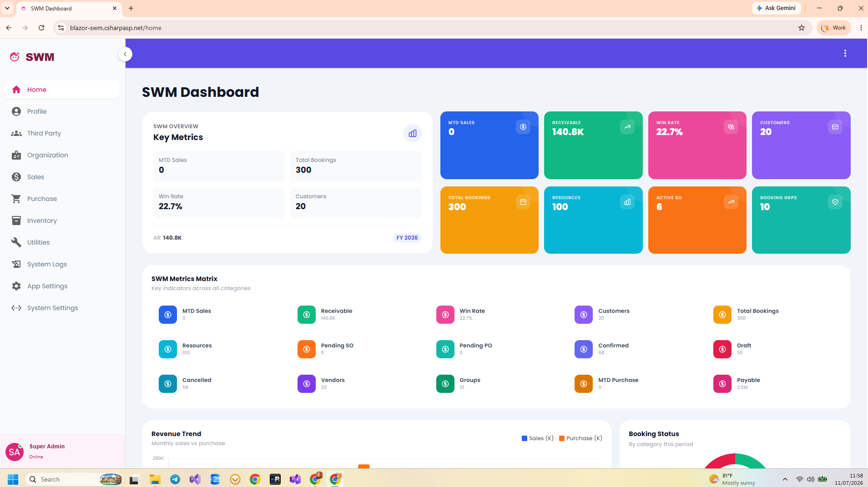Open the Sales menu
868x487 pixels.
(x=61, y=177)
